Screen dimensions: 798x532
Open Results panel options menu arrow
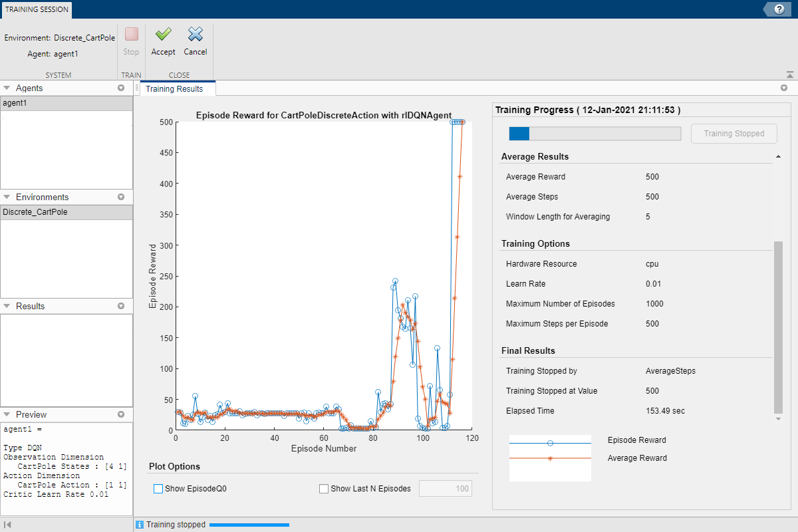pyautogui.click(x=121, y=306)
